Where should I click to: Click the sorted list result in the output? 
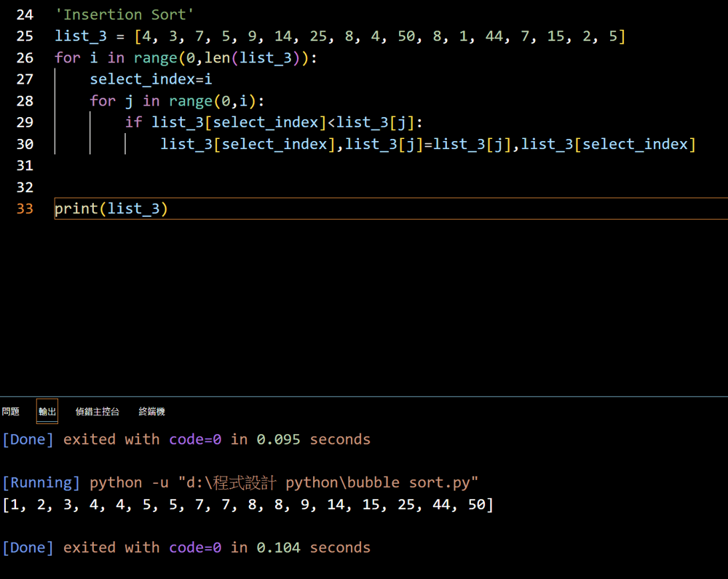click(248, 504)
